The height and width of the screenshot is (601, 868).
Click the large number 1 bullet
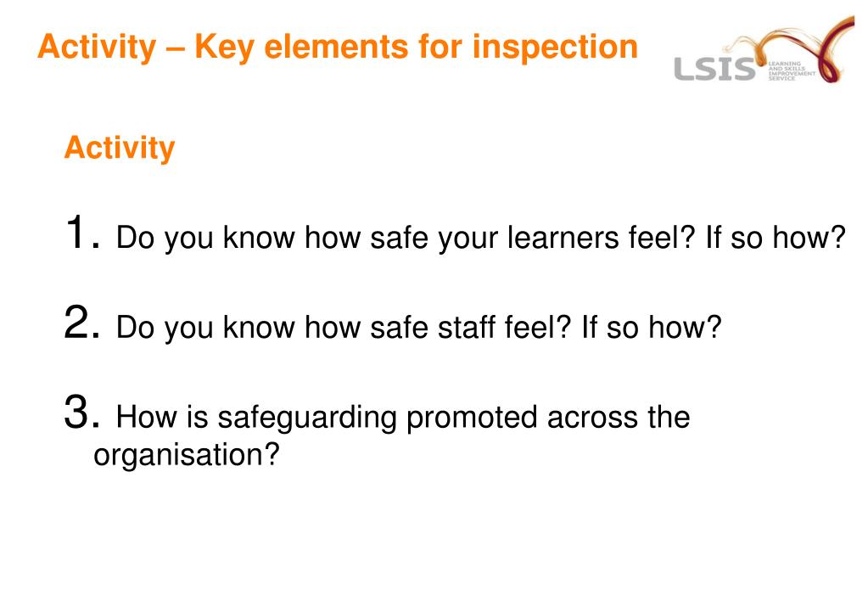82,233
